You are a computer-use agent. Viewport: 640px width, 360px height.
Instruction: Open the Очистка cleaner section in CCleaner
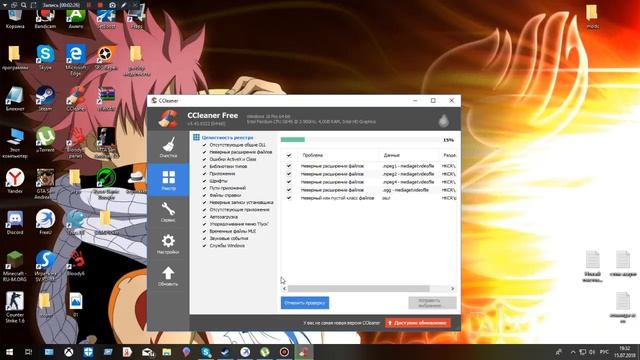168,147
